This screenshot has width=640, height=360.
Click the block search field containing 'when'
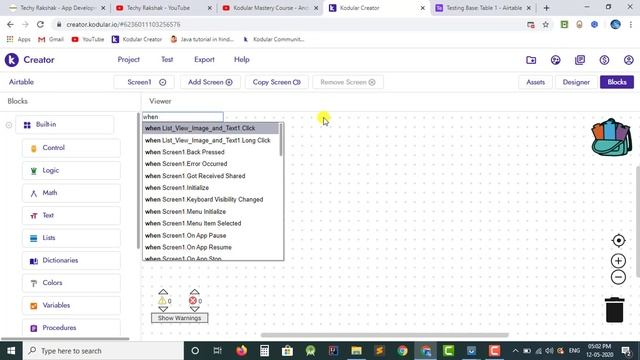(x=182, y=117)
